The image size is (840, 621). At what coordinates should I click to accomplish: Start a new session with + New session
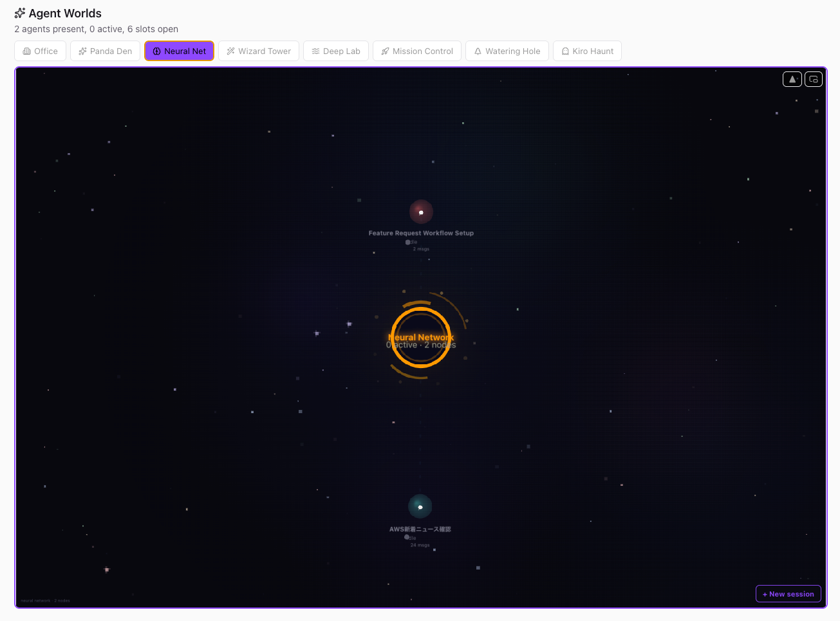tap(789, 594)
